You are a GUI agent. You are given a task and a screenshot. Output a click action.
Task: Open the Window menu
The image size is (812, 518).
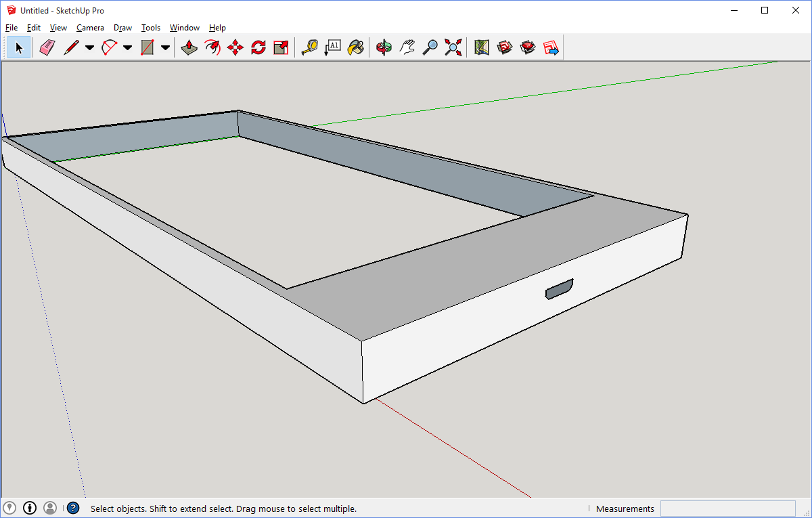click(185, 28)
